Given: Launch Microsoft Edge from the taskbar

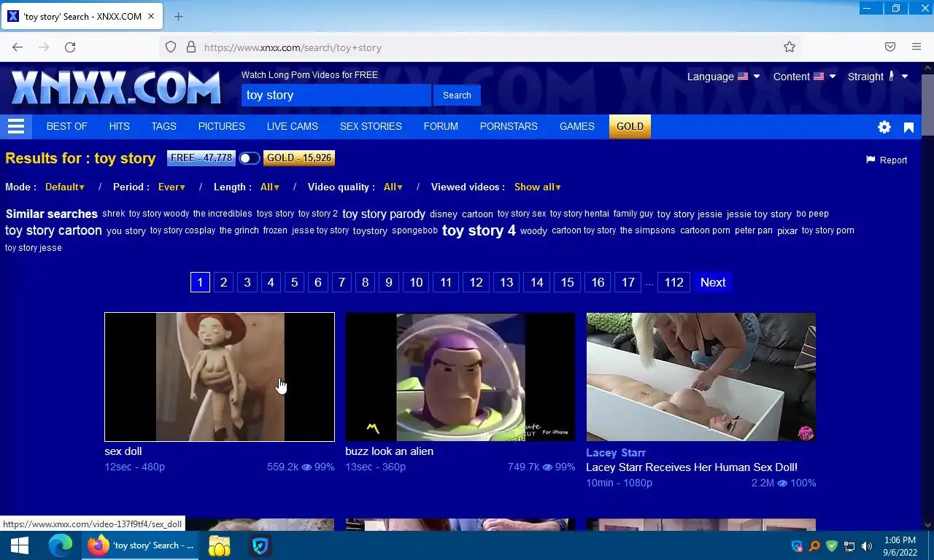Looking at the screenshot, I should click(x=61, y=545).
